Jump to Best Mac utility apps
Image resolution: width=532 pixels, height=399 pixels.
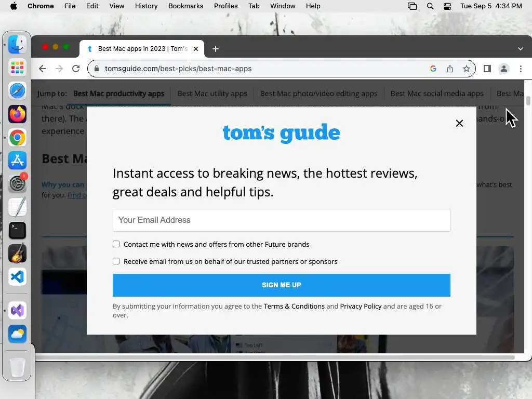[212, 94]
